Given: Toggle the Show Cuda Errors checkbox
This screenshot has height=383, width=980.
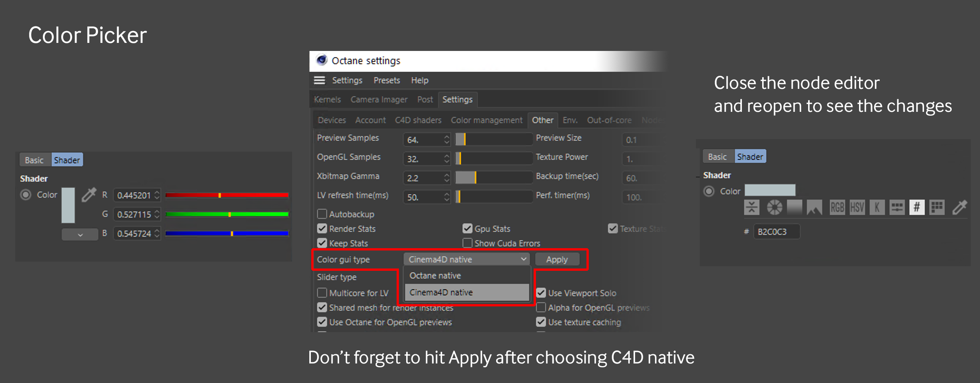Looking at the screenshot, I should click(467, 243).
